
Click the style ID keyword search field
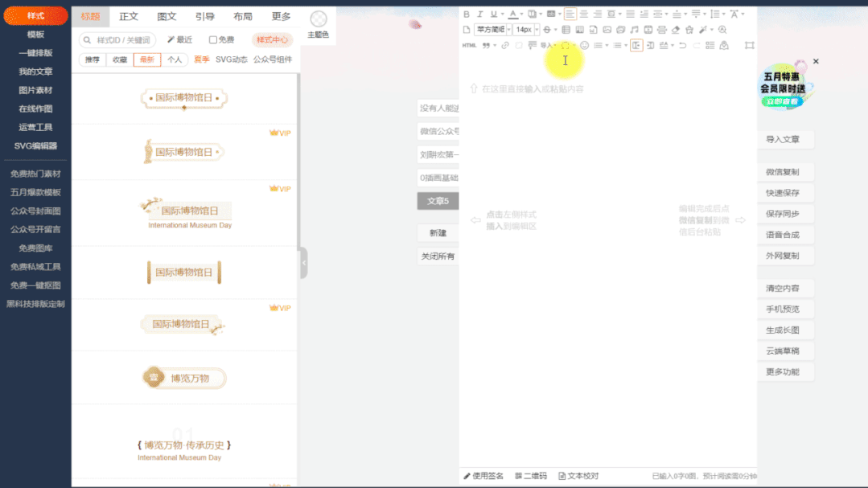coord(118,40)
